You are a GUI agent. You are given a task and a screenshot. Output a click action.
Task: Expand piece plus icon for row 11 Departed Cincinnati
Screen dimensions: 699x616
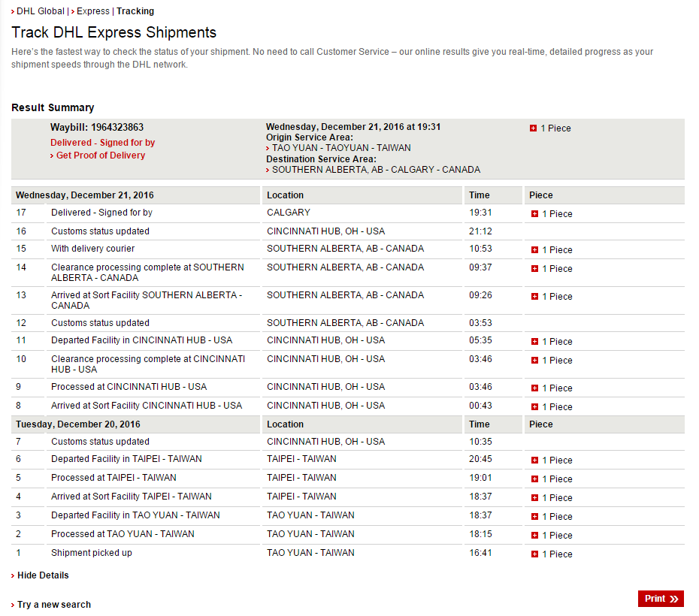pos(534,342)
